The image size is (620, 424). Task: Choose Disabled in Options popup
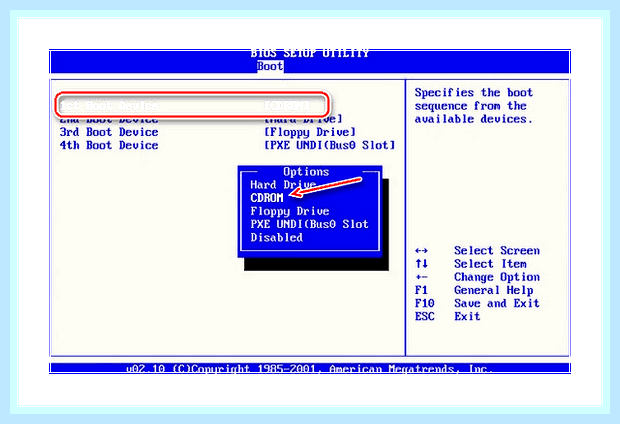(x=276, y=237)
